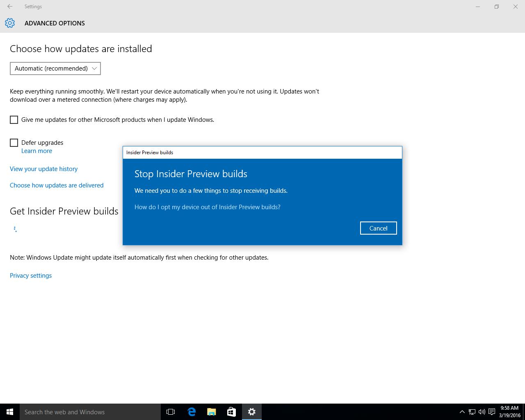Close the Settings window
525x420 pixels.
[516, 7]
